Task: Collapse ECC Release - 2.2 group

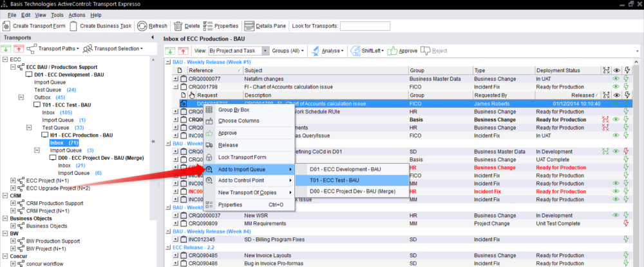Action: click(x=168, y=248)
